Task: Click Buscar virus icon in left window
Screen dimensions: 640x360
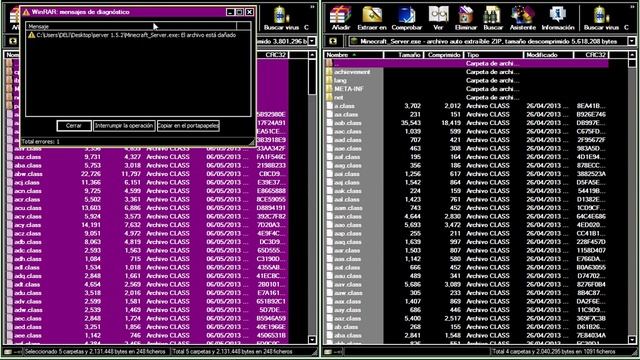Action: (281, 18)
